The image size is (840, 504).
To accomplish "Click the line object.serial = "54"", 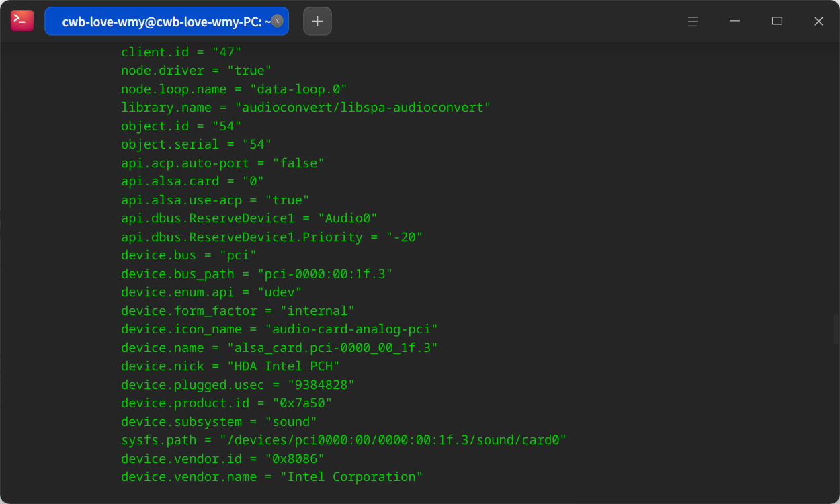I will pyautogui.click(x=196, y=144).
